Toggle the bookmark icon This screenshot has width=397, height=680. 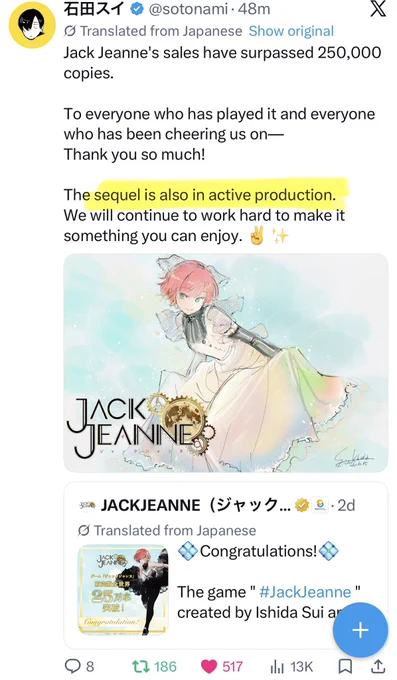point(345,667)
